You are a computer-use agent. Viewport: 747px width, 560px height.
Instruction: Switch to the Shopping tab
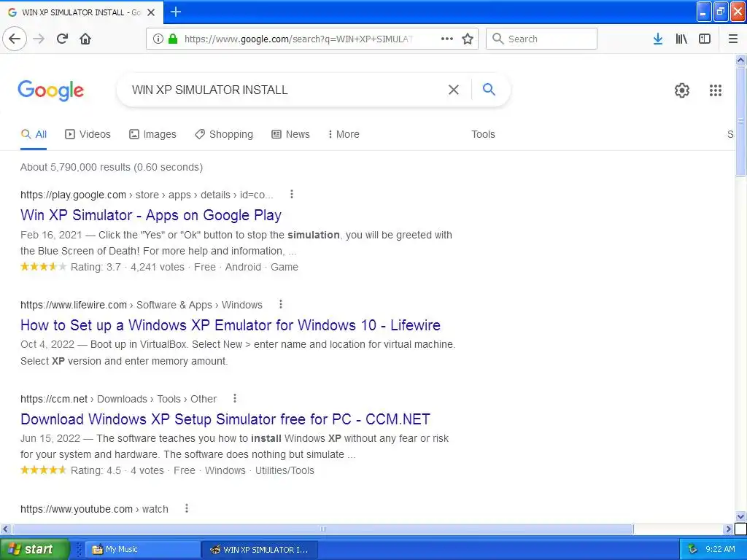coord(224,134)
